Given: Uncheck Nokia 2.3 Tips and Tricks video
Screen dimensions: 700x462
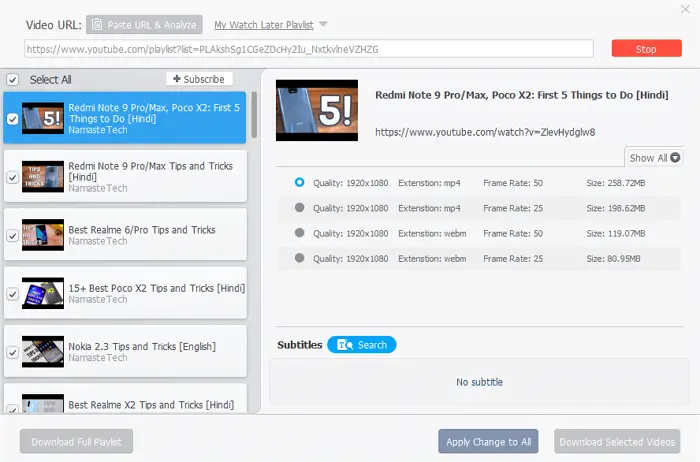Looking at the screenshot, I should coord(12,353).
